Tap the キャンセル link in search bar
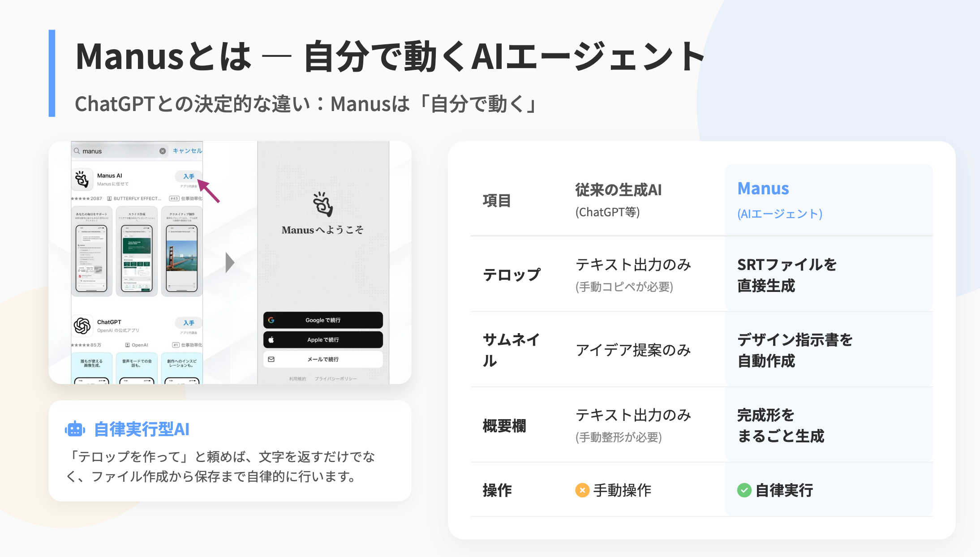 point(187,151)
